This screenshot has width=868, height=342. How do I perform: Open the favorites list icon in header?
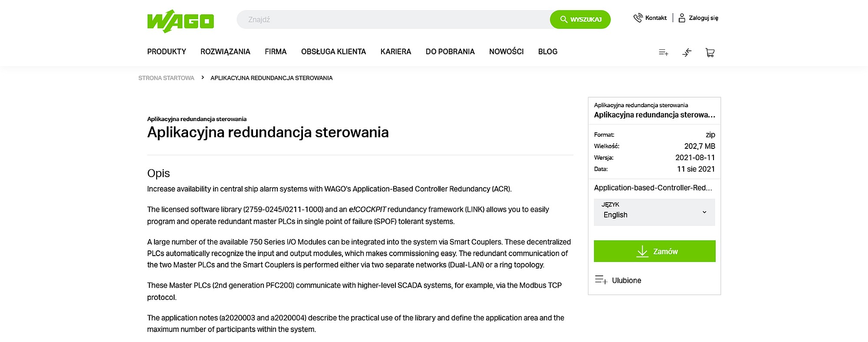coord(664,53)
